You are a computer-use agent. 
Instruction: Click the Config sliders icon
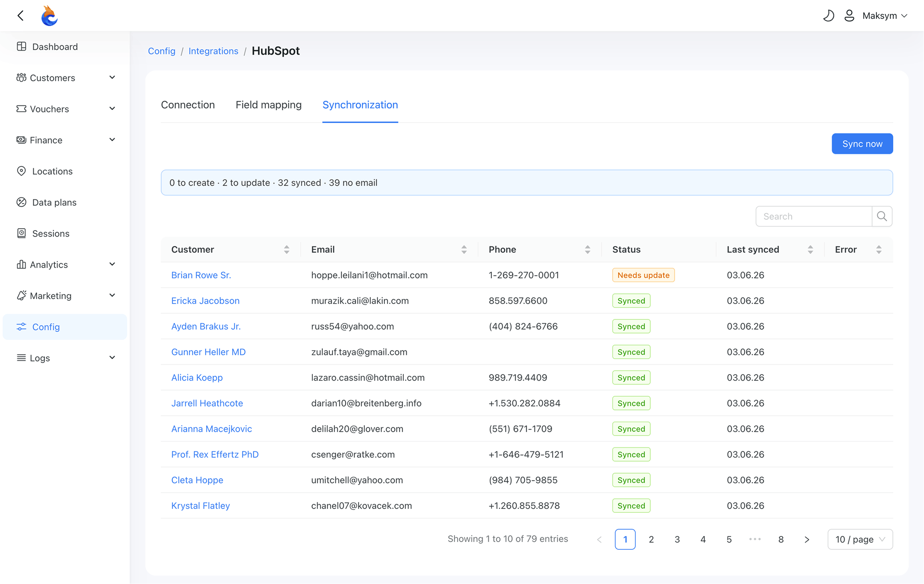coord(22,327)
